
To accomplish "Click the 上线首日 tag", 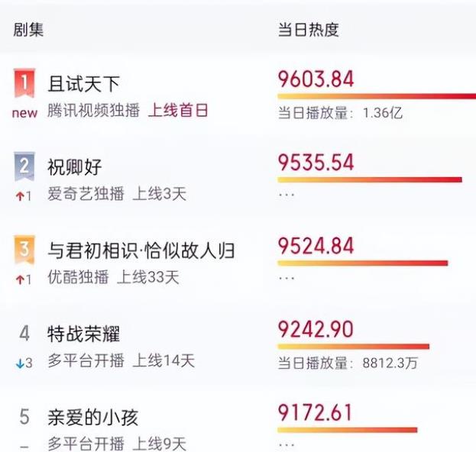I will 178,111.
